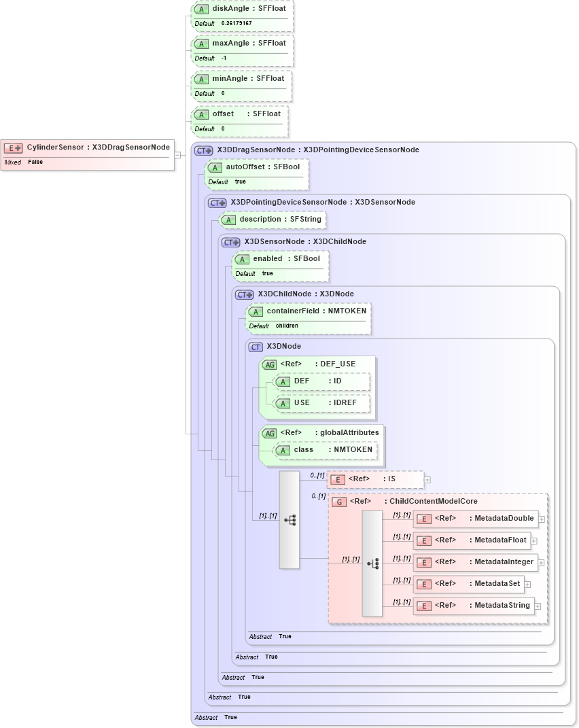This screenshot has width=579, height=728.
Task: Click the G icon of ChildContentModelCore
Action: pyautogui.click(x=339, y=502)
